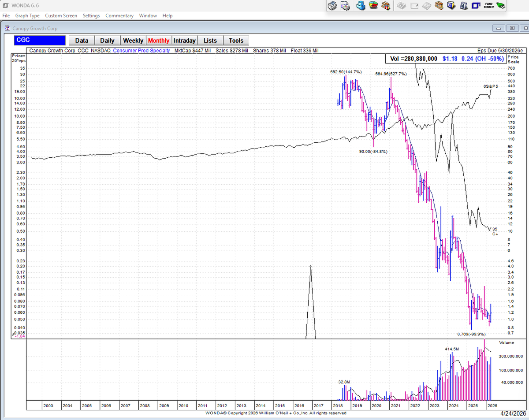Click the 414.5M volume peak label

coord(452,349)
